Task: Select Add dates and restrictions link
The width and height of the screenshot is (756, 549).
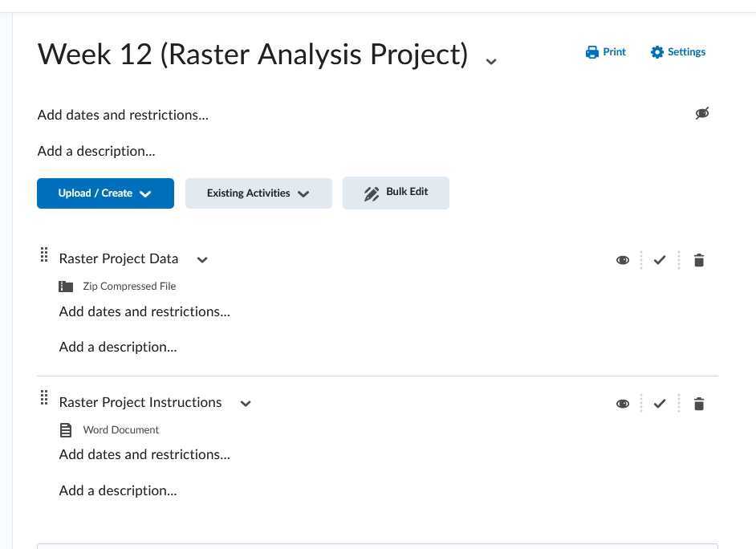Action: point(122,115)
